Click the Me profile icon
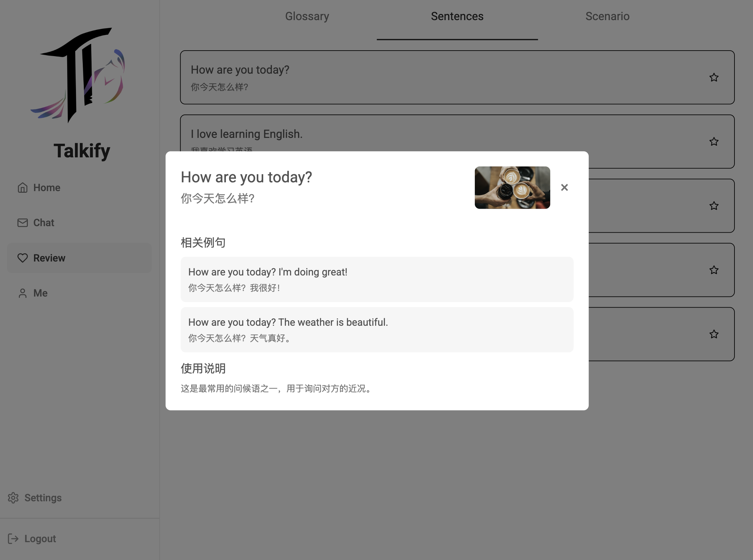Screen dimensions: 753x560 (x=23, y=293)
